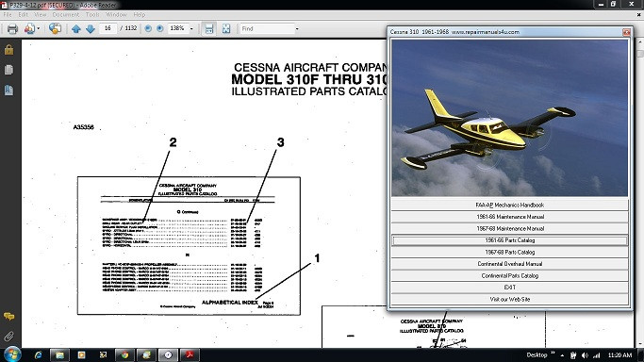Open the Create PDF dropdown arrow
The height and width of the screenshot is (362, 644).
39,28
